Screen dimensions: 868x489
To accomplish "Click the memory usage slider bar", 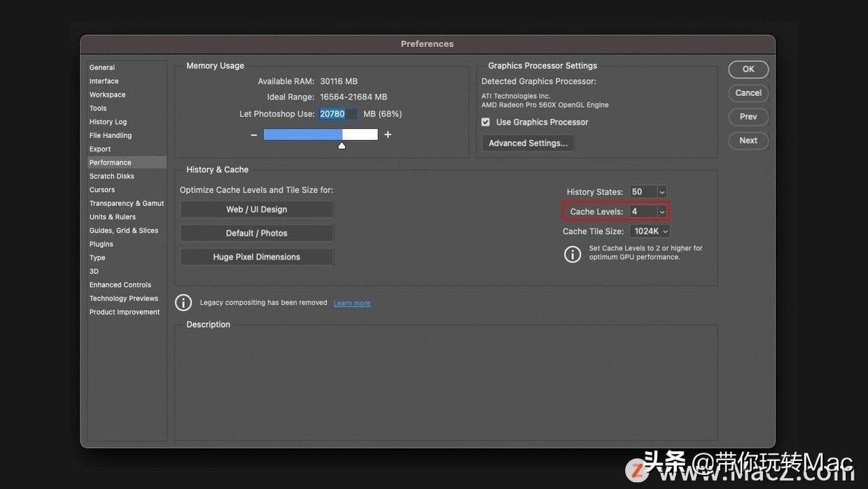I will click(x=321, y=135).
